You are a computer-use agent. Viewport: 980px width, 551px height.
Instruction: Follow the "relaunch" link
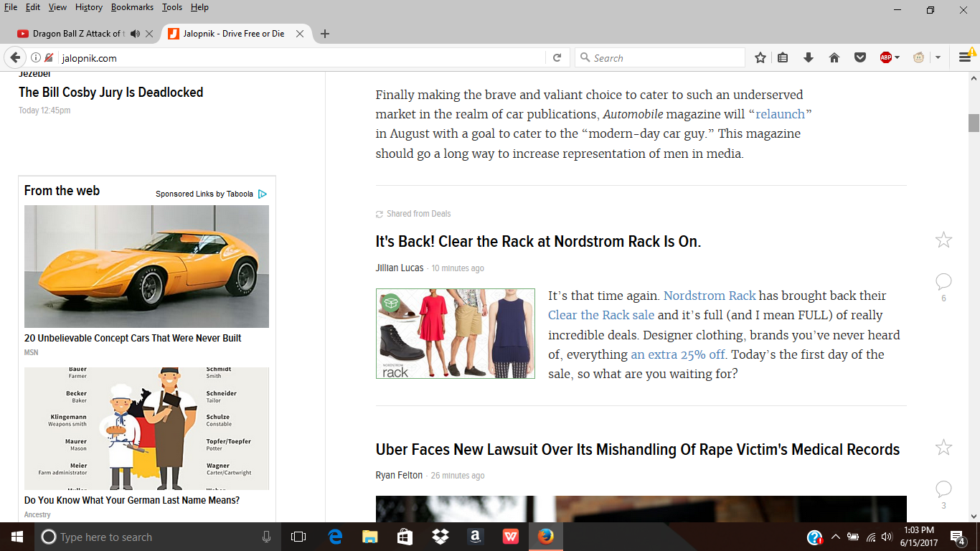pos(780,114)
